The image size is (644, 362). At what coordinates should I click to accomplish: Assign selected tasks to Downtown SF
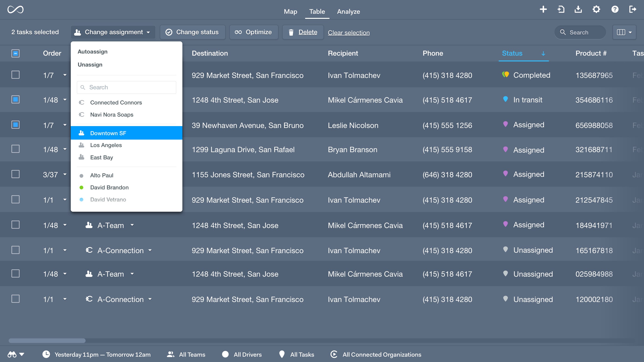(x=108, y=133)
